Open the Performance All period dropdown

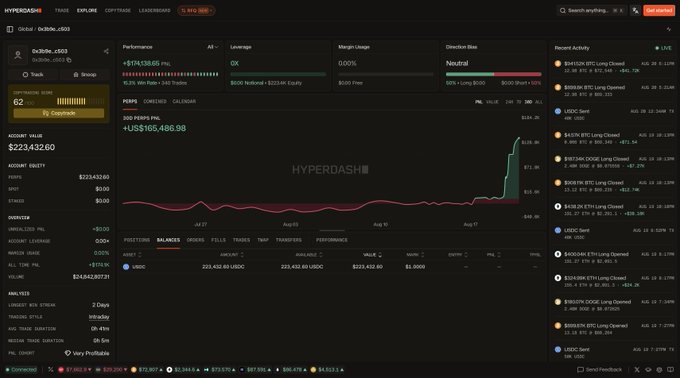pos(212,47)
